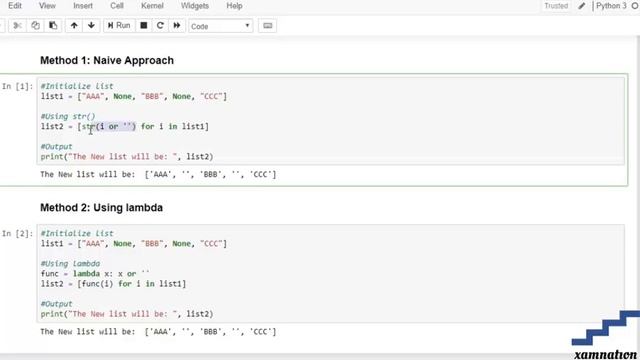Restart the kernel with circular arrow
This screenshot has height=360, width=640.
[x=160, y=26]
